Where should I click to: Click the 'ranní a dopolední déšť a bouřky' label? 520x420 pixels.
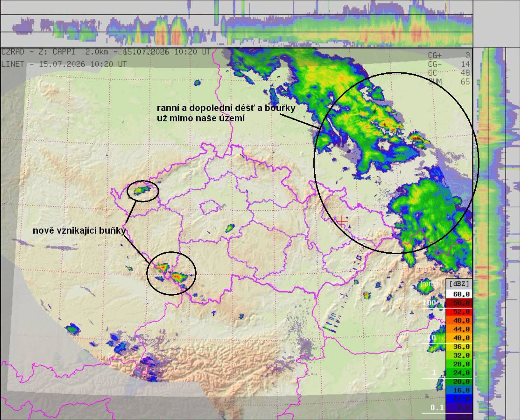coord(226,108)
